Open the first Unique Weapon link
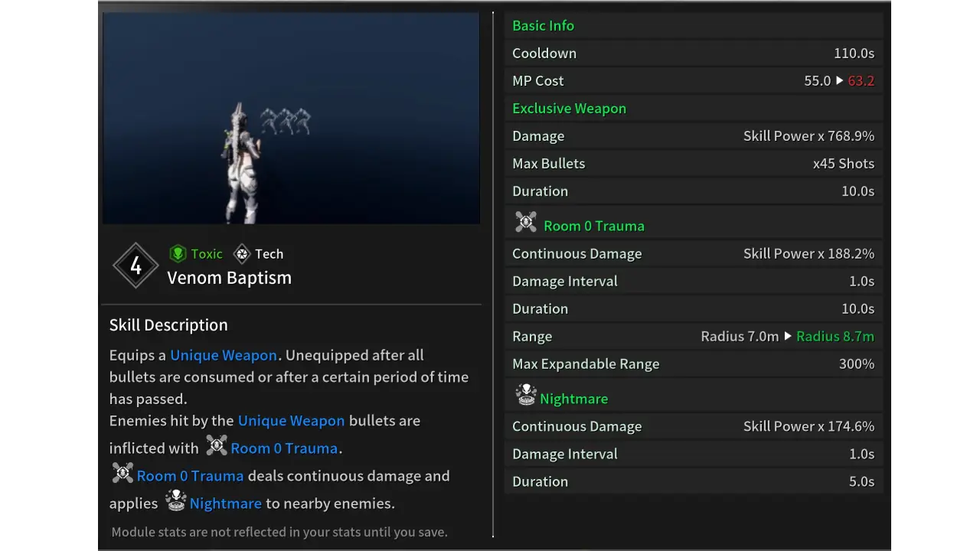This screenshot has width=980, height=551. coord(223,355)
